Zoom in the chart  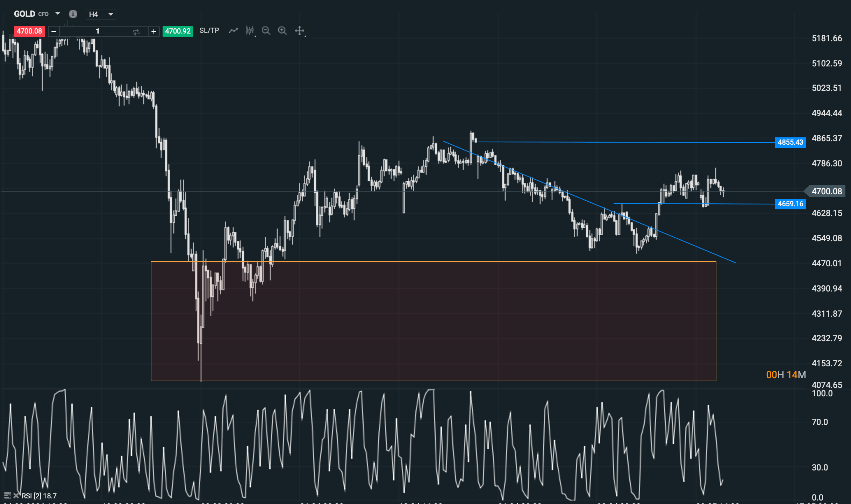pos(283,31)
